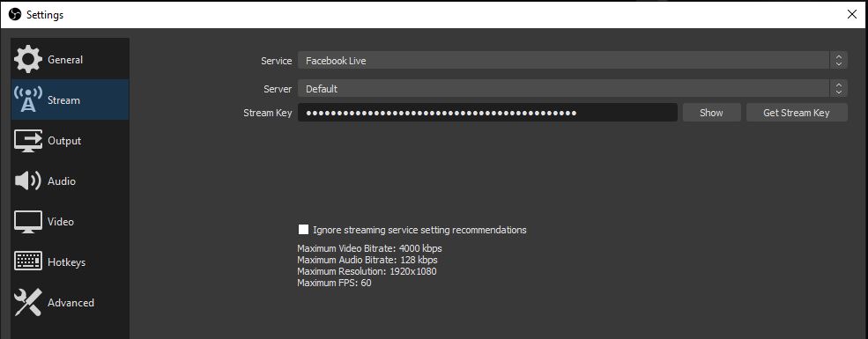The width and height of the screenshot is (868, 339).
Task: Open Output settings via monitor-arrow icon
Action: click(27, 141)
